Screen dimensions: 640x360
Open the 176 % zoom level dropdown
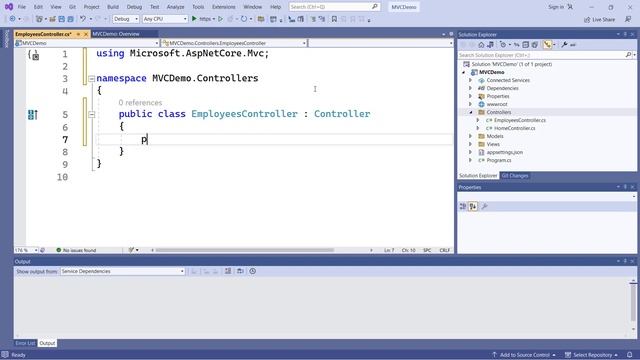point(26,250)
